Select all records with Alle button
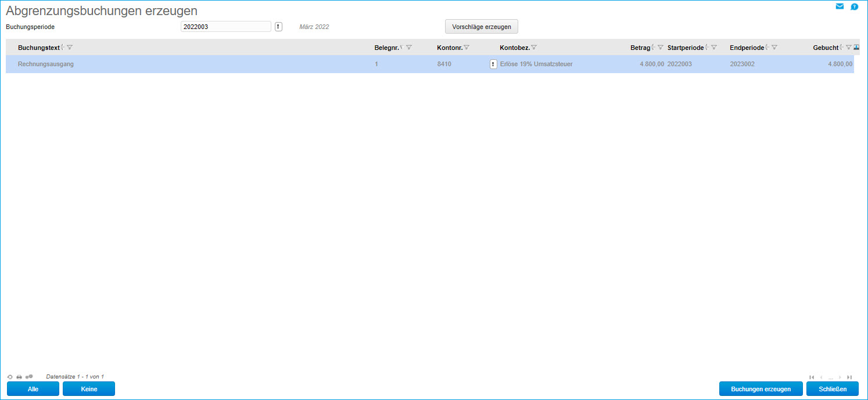The height and width of the screenshot is (400, 868). (33, 389)
